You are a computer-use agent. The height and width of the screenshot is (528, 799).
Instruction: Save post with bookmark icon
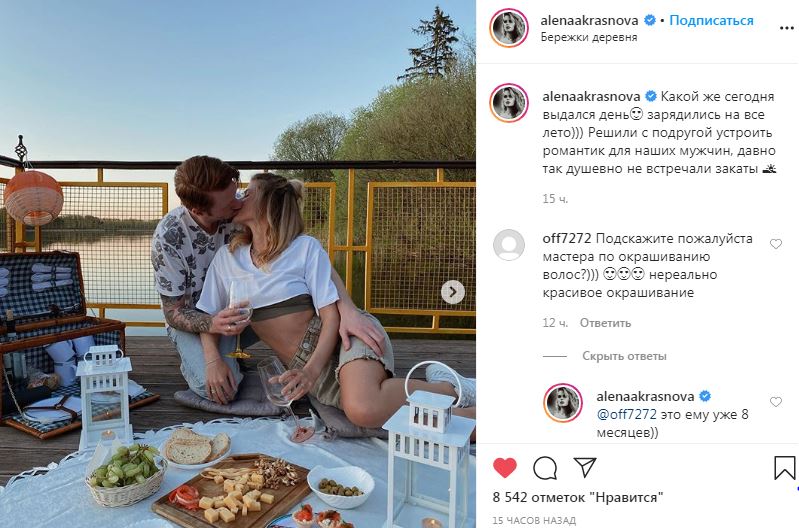[785, 467]
